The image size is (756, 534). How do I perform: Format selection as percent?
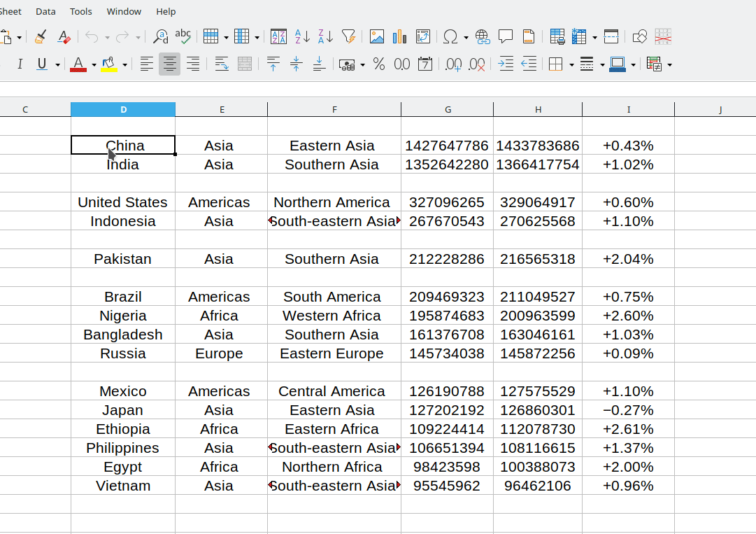(379, 64)
